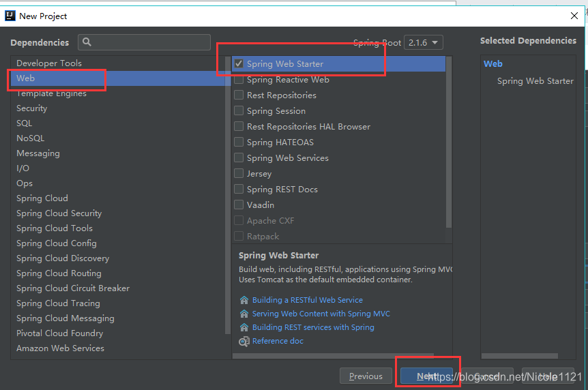Screen dimensions: 588x390
Task: Choose Spring Cloud Config category
Action: [118, 243]
